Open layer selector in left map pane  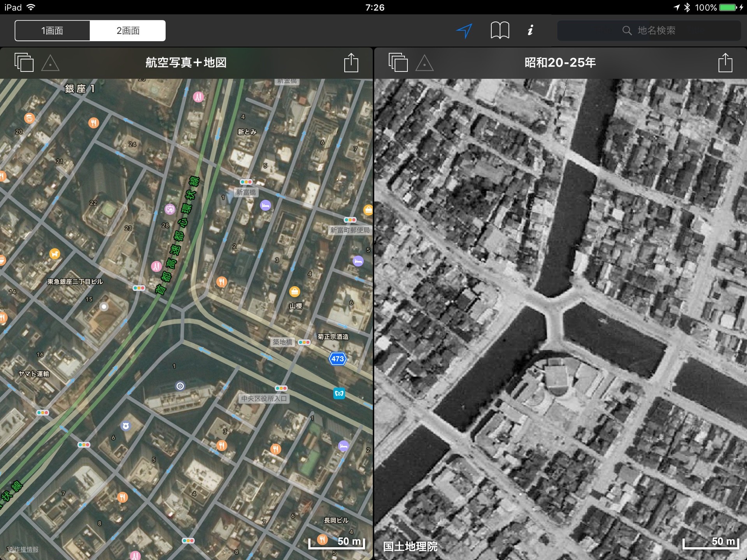click(24, 62)
